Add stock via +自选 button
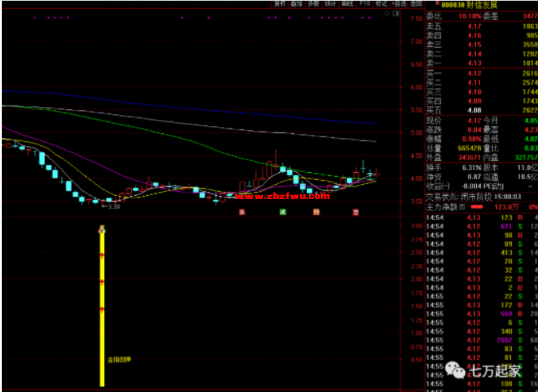Image resolution: width=538 pixels, height=392 pixels. [x=399, y=4]
